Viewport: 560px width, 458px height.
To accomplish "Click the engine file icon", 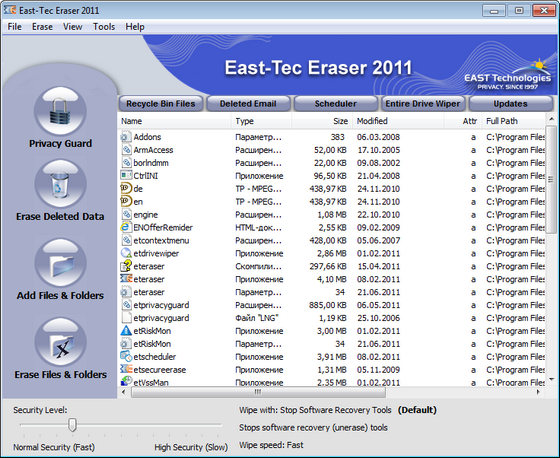I will (126, 214).
